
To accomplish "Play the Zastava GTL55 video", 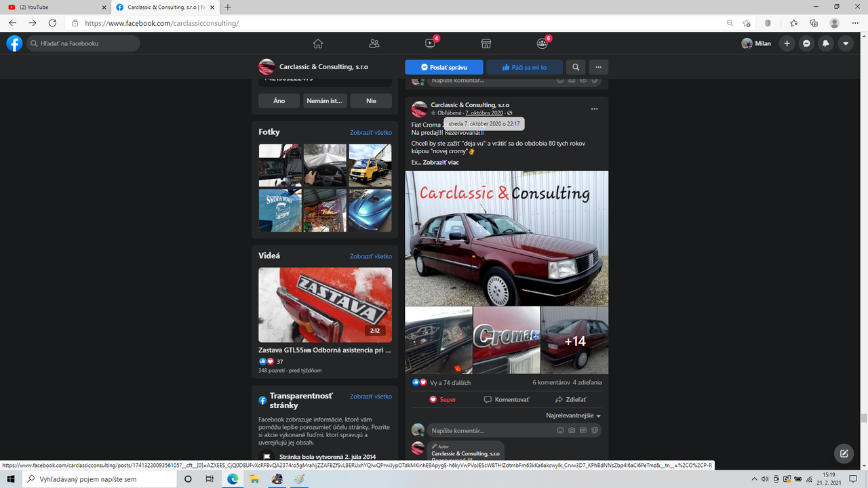I will pos(325,305).
